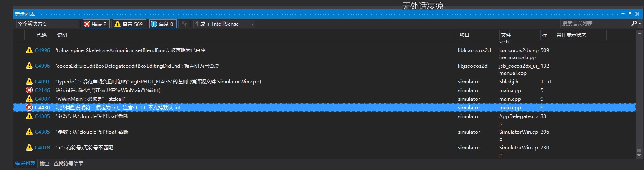Open the 整个解决方案 scope dropdown

(47, 24)
